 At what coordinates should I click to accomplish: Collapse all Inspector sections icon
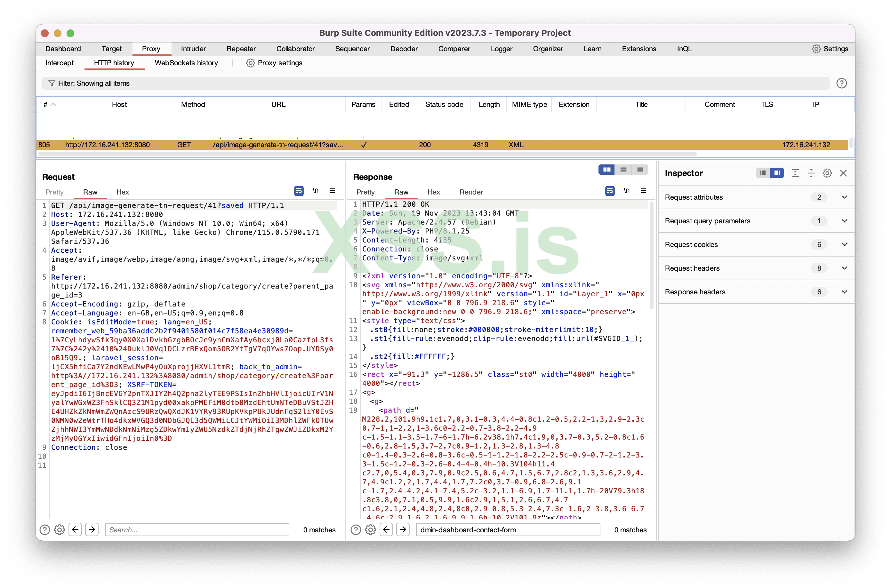(811, 173)
